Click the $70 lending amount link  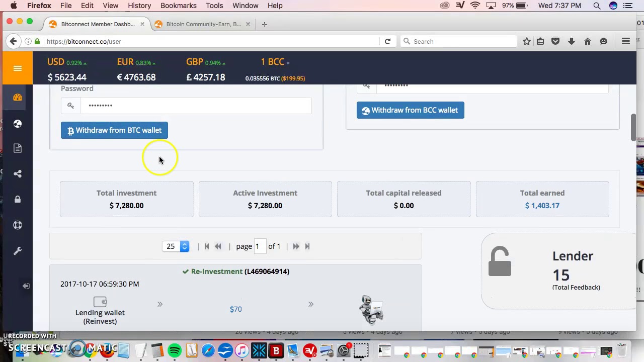235,309
